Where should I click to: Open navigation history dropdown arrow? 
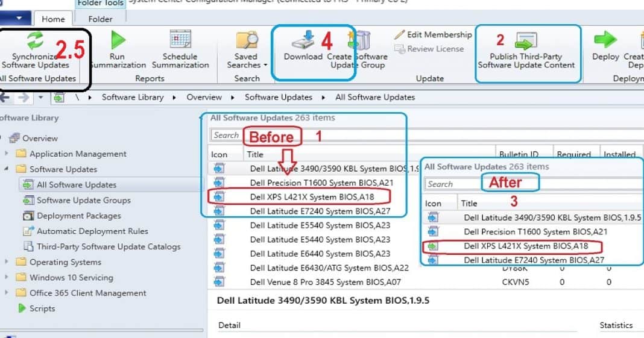tap(40, 98)
